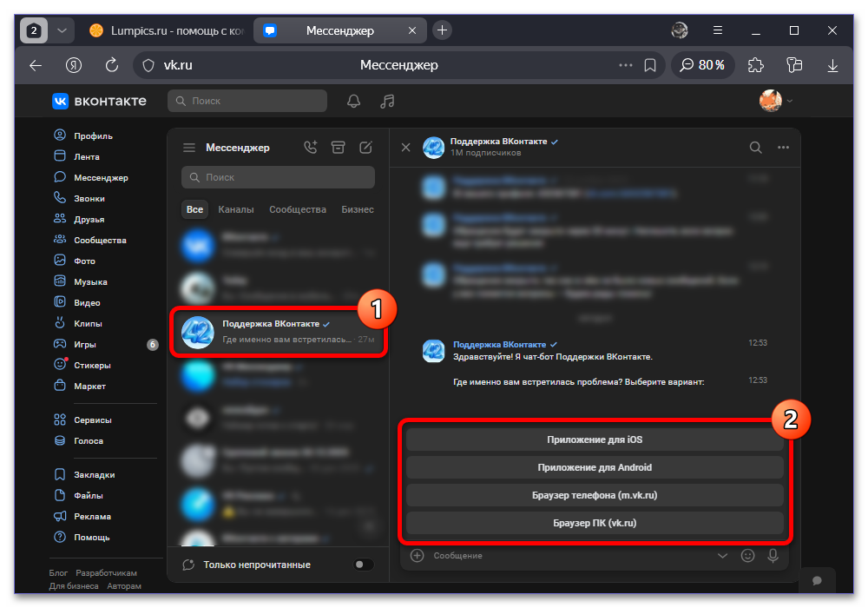This screenshot has width=868, height=608.
Task: Open Yandex home via the Я icon
Action: (74, 65)
